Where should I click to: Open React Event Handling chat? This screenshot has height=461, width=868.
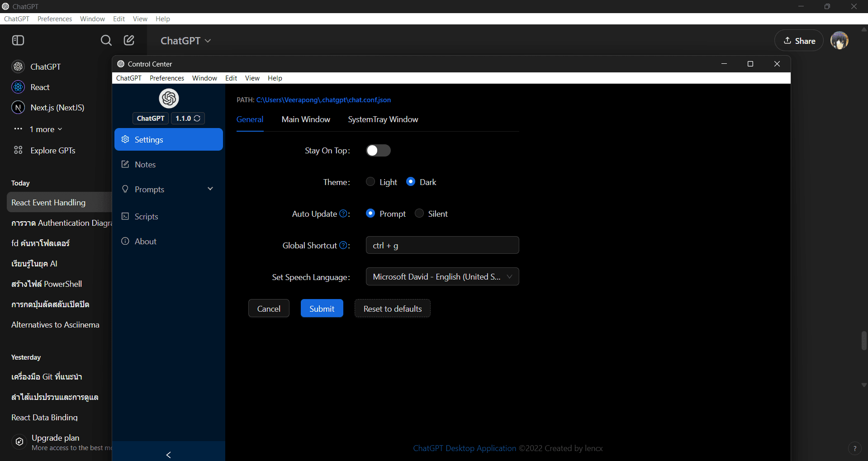pos(59,202)
